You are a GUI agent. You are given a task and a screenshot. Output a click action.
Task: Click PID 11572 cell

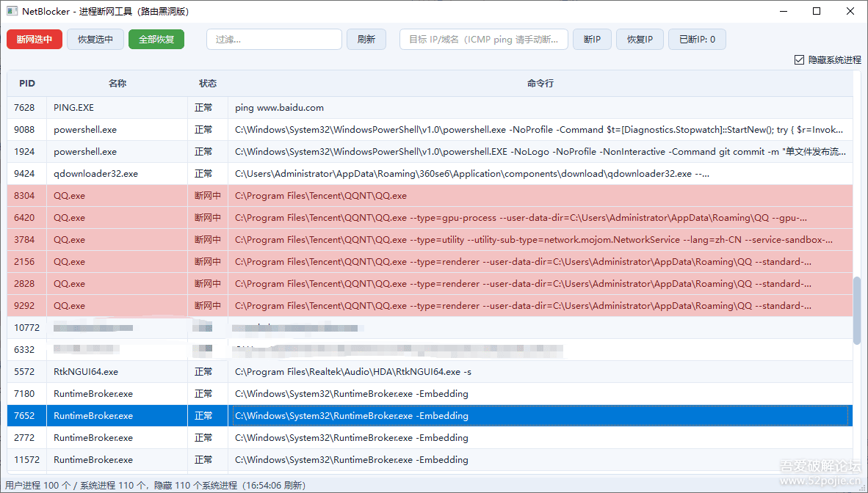[x=27, y=460]
